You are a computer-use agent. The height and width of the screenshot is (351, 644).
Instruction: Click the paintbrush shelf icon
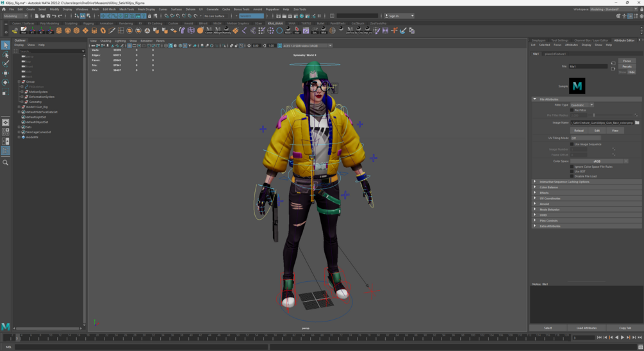[x=403, y=30]
